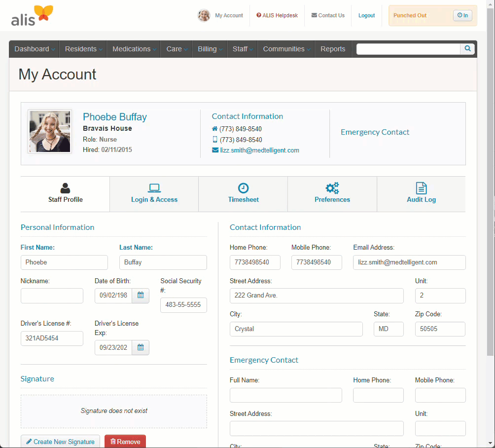495x448 pixels.
Task: Click the Logout link
Action: click(x=366, y=15)
